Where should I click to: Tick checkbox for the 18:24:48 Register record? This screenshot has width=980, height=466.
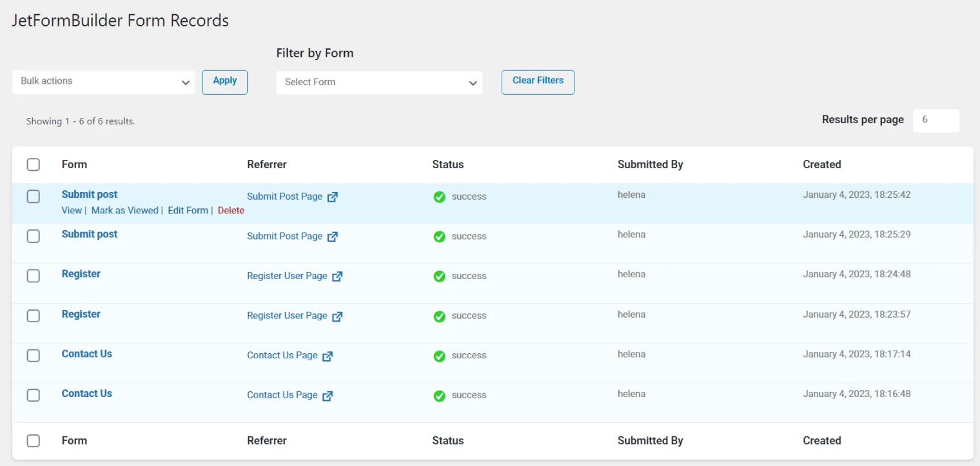(x=34, y=277)
